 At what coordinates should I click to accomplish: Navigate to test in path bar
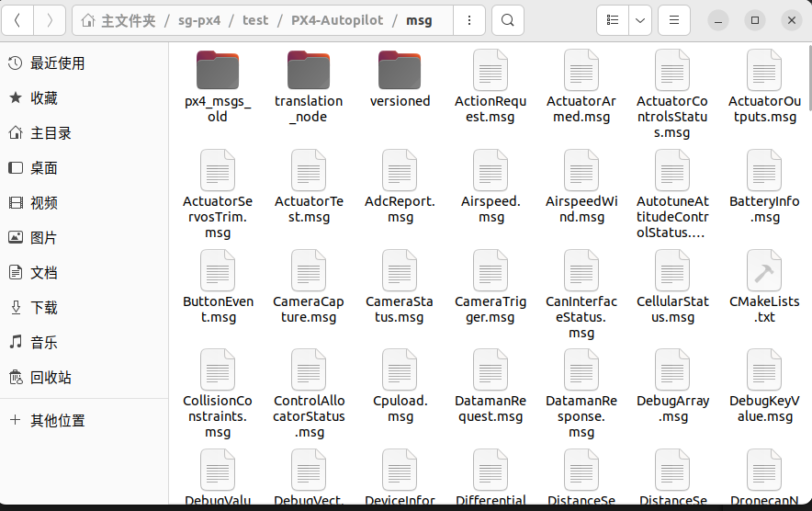(255, 20)
